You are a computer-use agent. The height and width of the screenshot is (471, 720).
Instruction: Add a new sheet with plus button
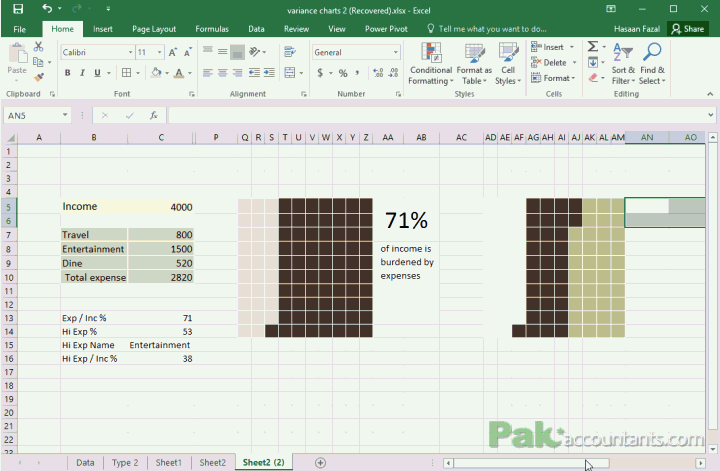tap(321, 463)
